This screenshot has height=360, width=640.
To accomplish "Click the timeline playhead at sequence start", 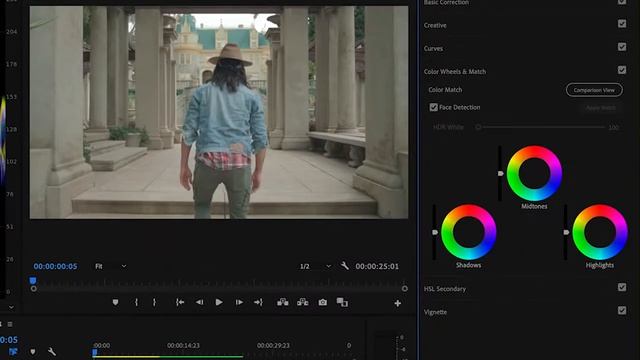I will point(95,353).
